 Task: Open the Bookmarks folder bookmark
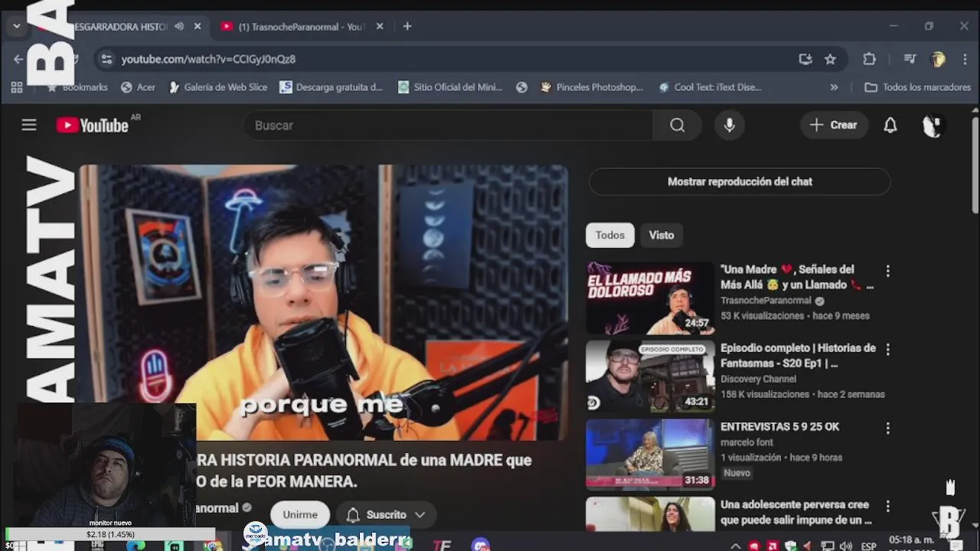coord(77,87)
